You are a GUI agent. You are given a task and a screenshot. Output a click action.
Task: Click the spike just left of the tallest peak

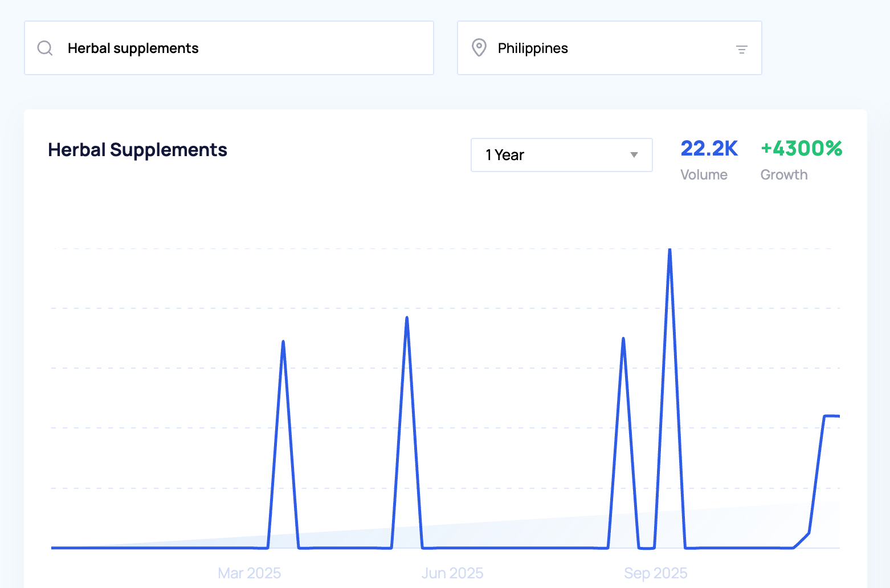point(623,340)
